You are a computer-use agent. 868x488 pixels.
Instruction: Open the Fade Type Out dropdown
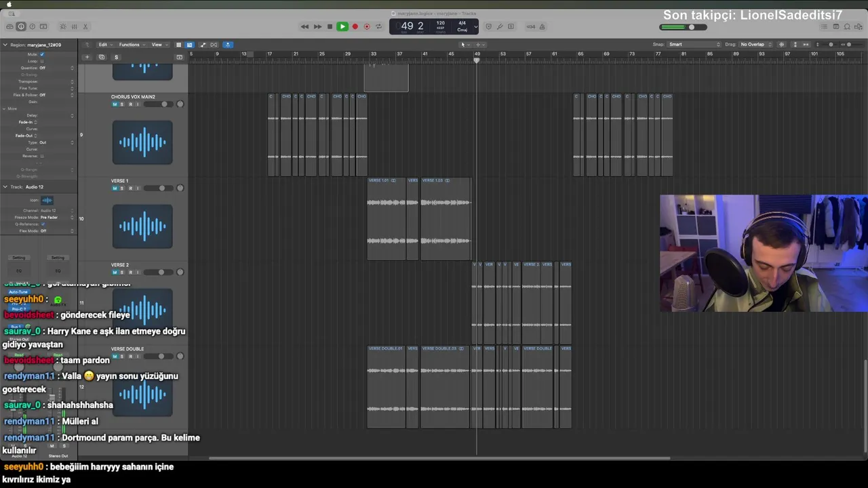click(x=56, y=142)
